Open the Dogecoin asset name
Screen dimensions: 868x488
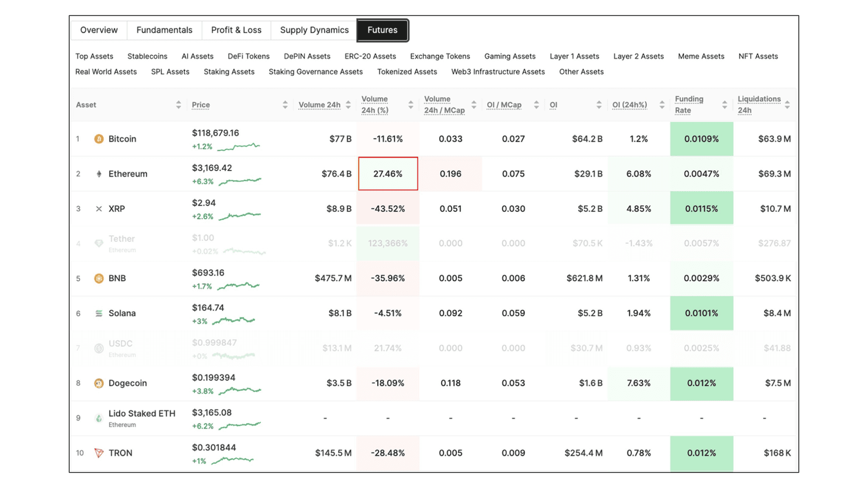(128, 383)
